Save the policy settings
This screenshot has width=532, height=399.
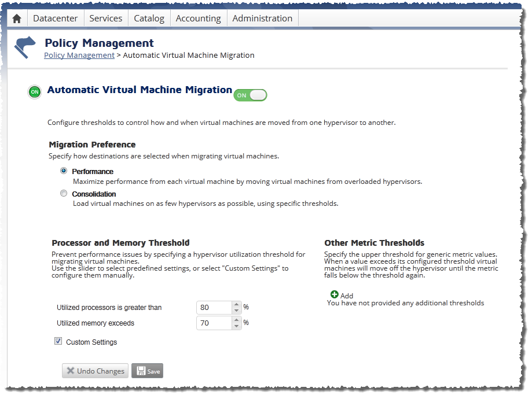147,371
